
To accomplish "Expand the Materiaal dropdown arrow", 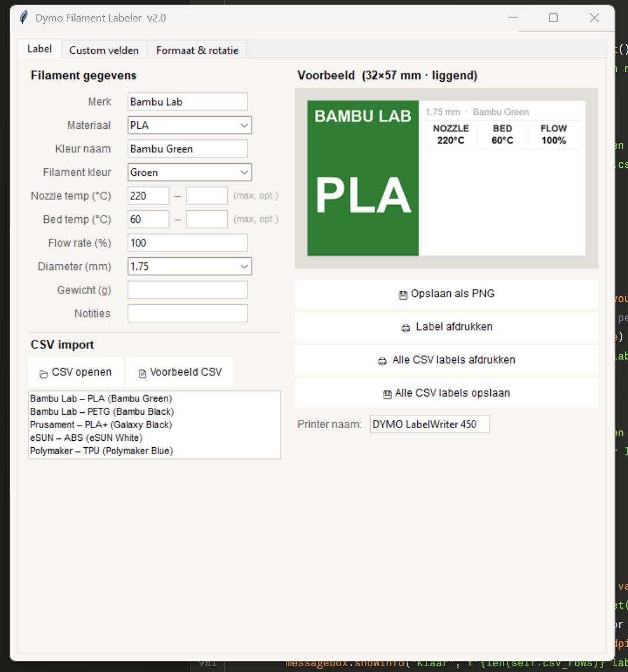I will pos(244,125).
